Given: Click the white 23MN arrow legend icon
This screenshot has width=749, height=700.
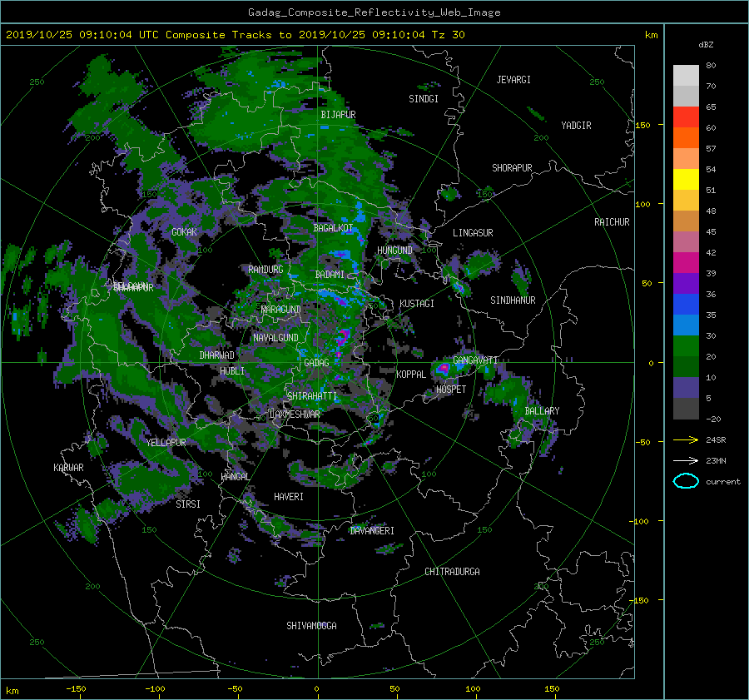Looking at the screenshot, I should pyautogui.click(x=686, y=460).
